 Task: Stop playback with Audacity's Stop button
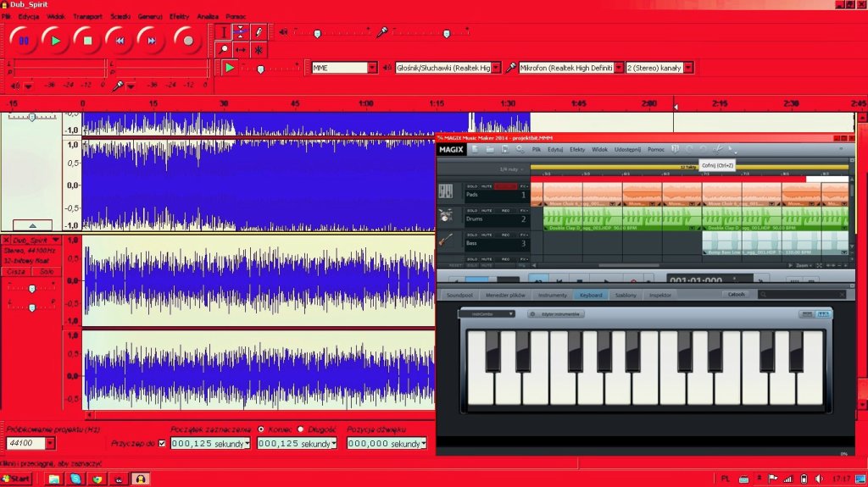click(87, 41)
